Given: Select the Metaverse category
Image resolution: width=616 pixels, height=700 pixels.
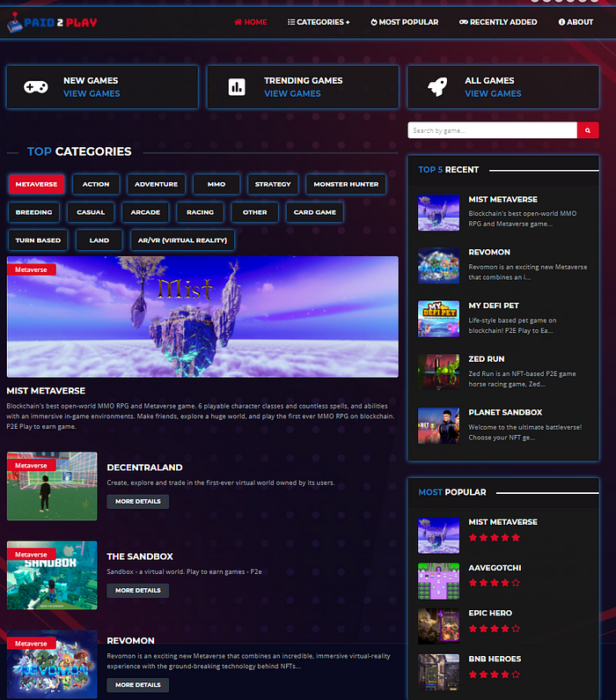Looking at the screenshot, I should tap(36, 184).
